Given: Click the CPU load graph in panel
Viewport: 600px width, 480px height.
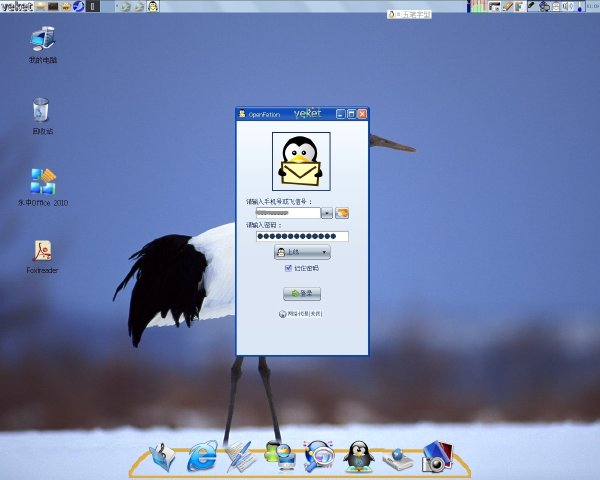Looking at the screenshot, I should [x=479, y=6].
